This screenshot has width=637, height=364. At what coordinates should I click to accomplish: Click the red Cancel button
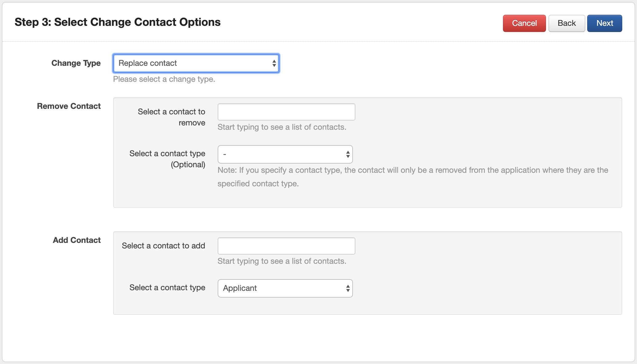524,23
